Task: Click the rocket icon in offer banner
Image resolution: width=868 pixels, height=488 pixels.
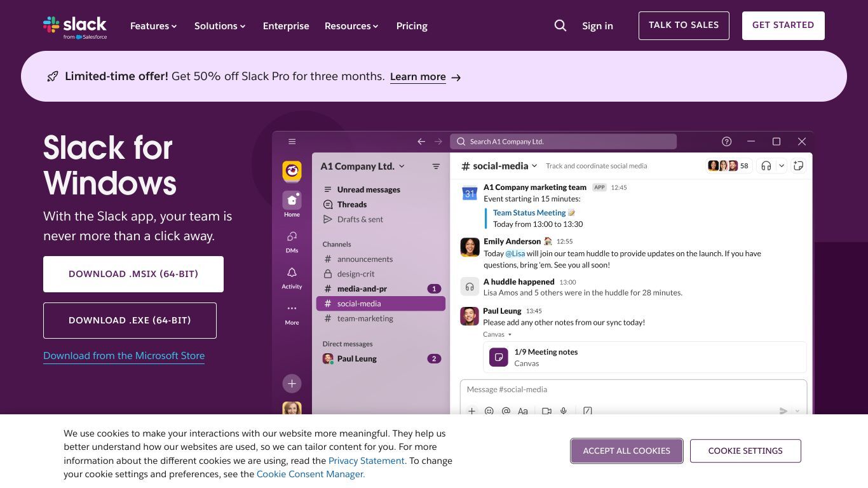Action: 53,77
